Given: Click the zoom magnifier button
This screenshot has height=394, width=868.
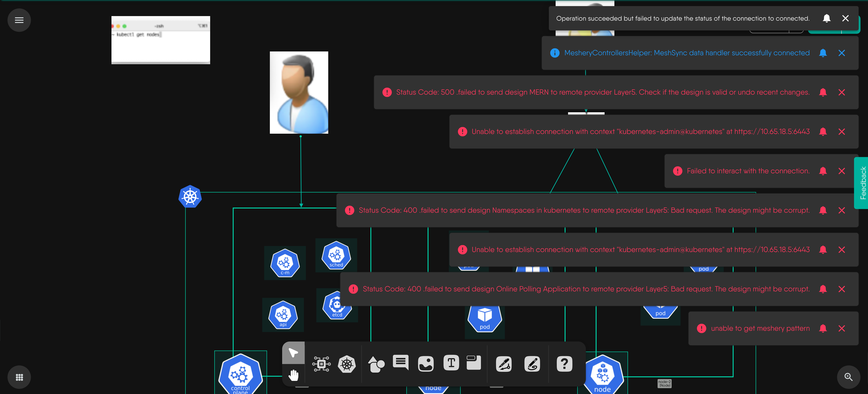Looking at the screenshot, I should (x=848, y=377).
